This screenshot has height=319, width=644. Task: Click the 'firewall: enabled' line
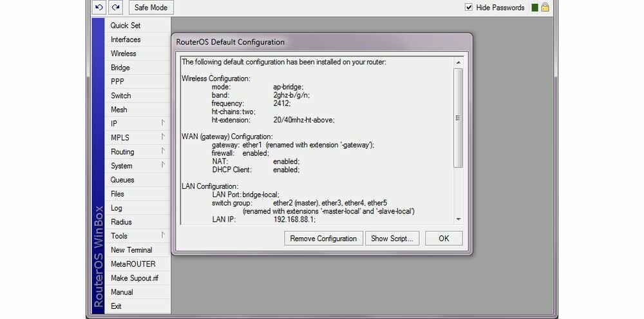[240, 153]
